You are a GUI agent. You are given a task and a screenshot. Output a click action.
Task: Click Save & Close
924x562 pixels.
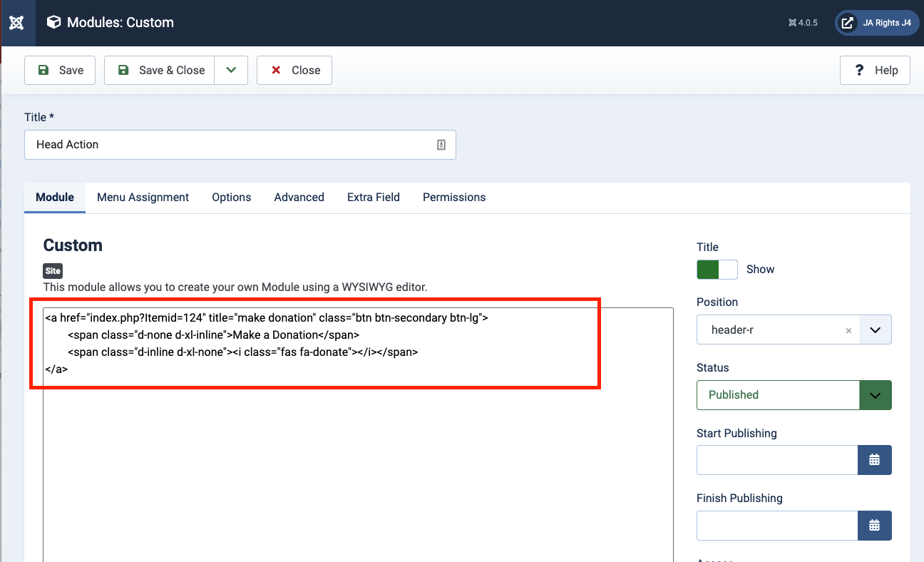pos(160,70)
